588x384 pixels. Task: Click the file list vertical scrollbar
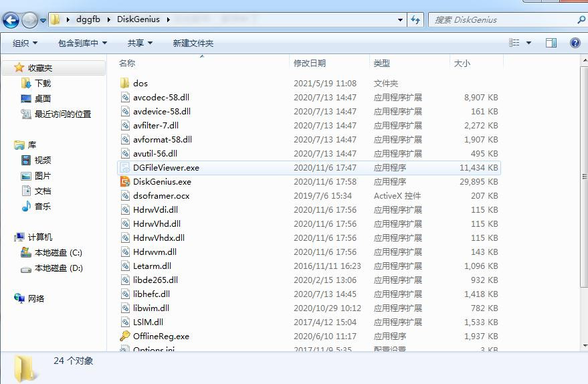[584, 177]
